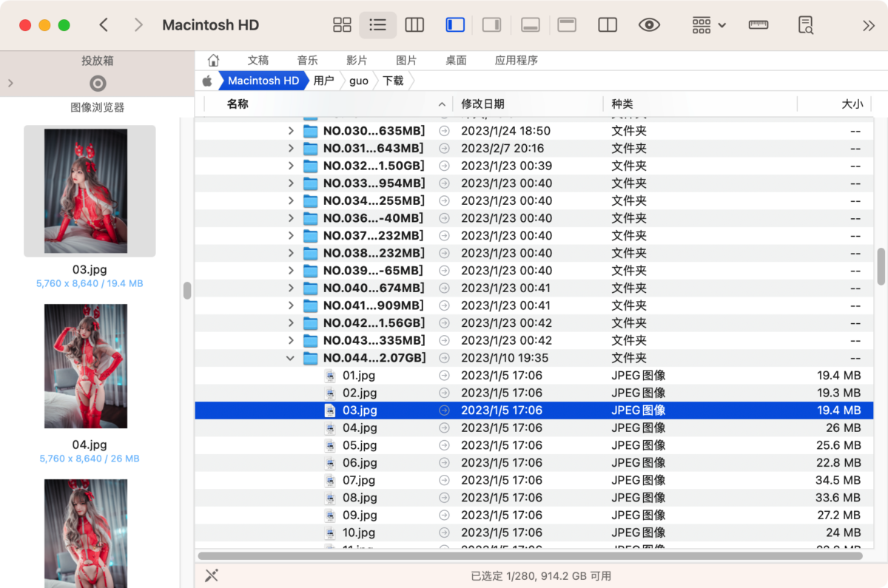Click the Apple icon in path bar

(x=207, y=81)
